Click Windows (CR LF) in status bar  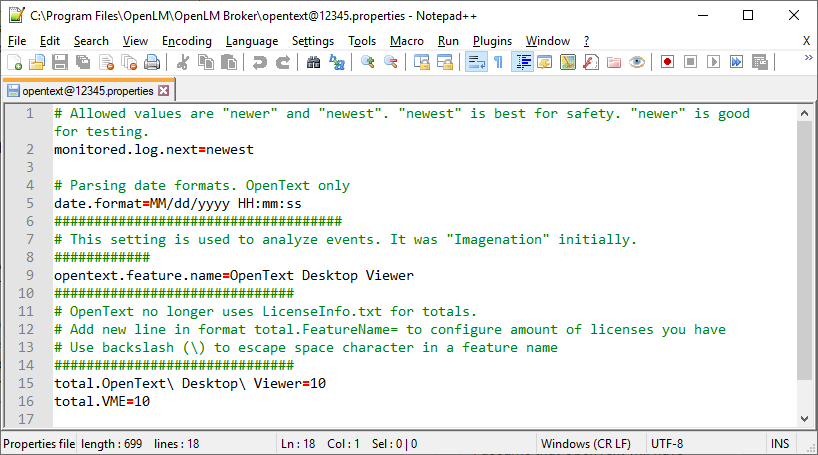pos(585,443)
